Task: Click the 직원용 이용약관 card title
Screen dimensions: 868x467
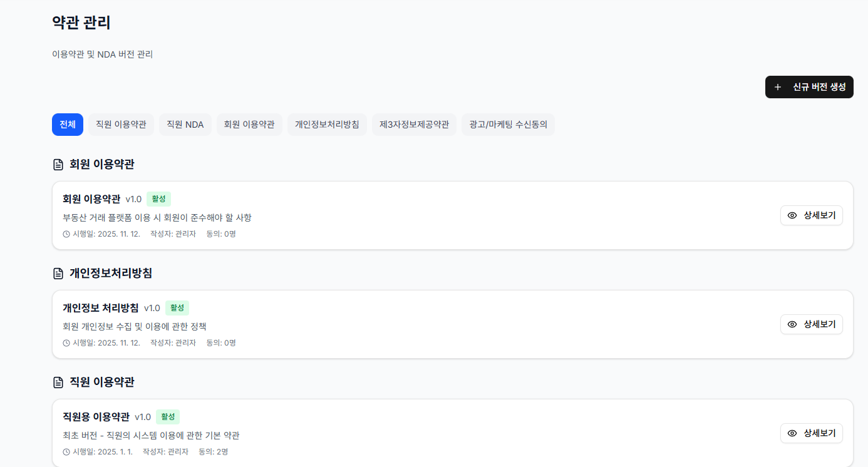Action: click(96, 417)
